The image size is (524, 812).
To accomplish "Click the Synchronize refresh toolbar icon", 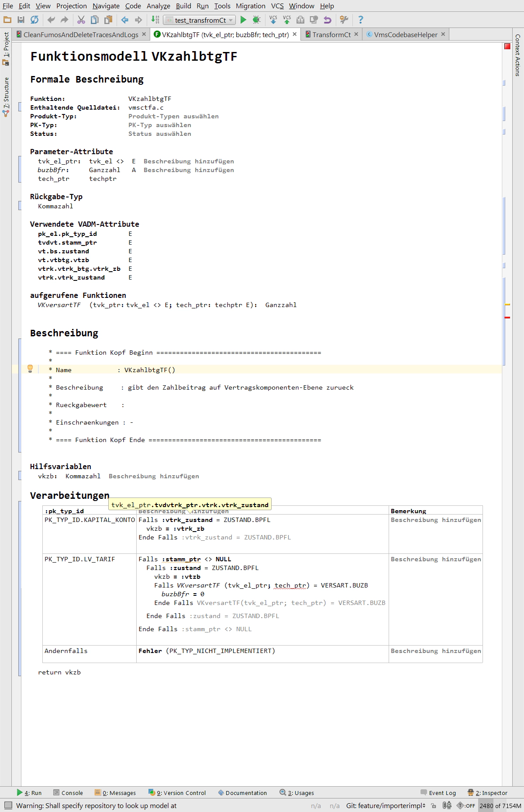I will pos(34,20).
